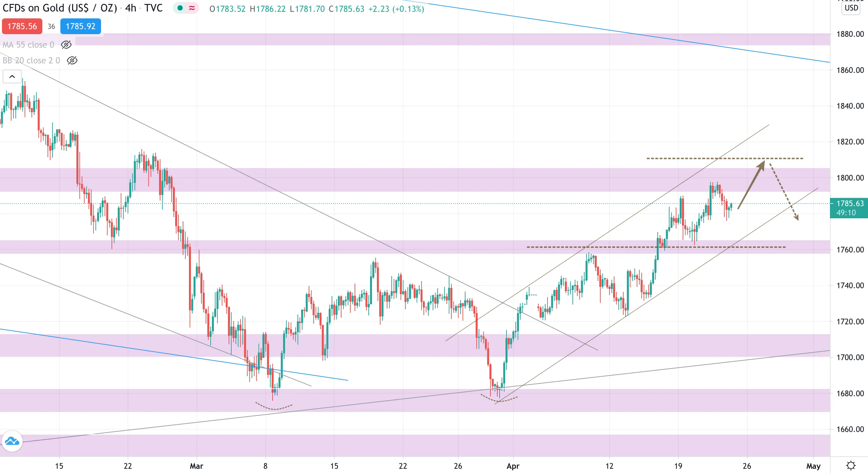
Task: Click the 1880.00 price scale label
Action: click(850, 34)
